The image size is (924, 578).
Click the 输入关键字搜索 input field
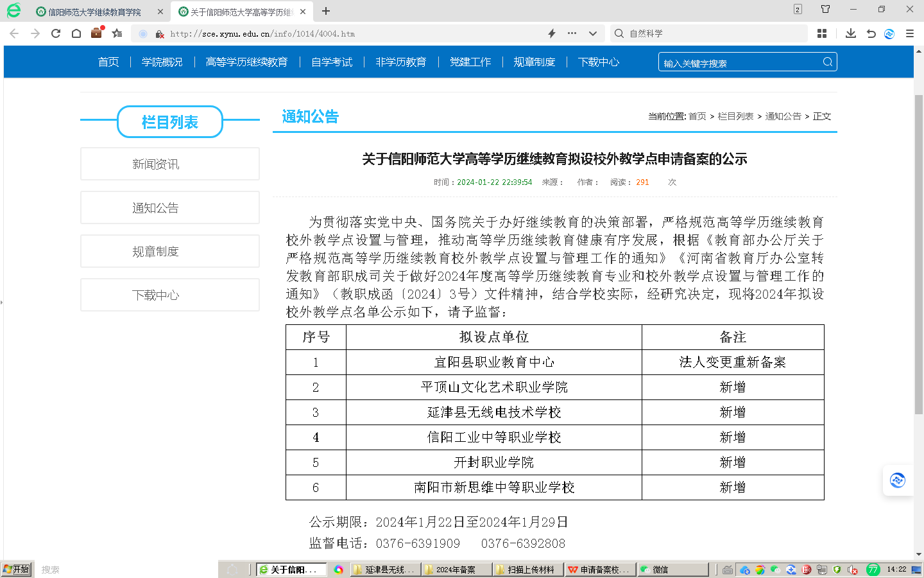tap(738, 63)
